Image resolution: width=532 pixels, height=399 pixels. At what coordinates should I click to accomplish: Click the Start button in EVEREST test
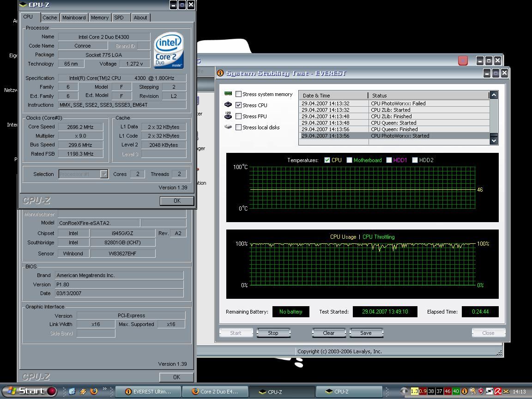point(236,333)
